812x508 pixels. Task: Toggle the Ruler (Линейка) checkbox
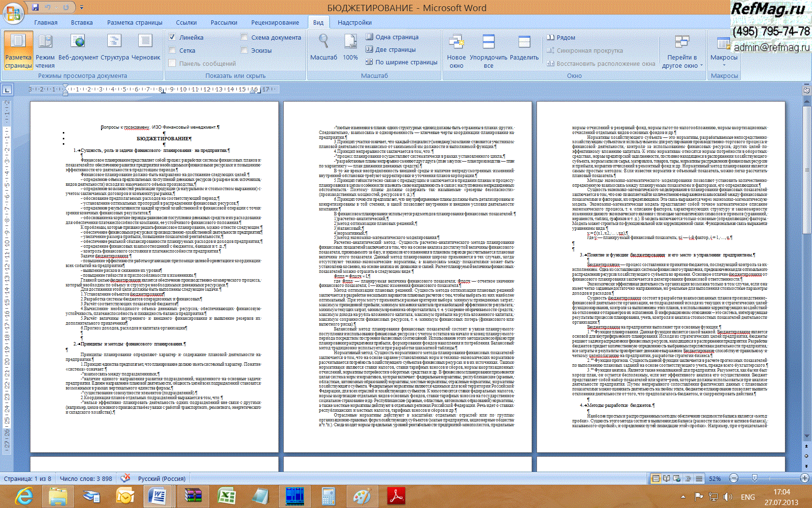(x=172, y=37)
